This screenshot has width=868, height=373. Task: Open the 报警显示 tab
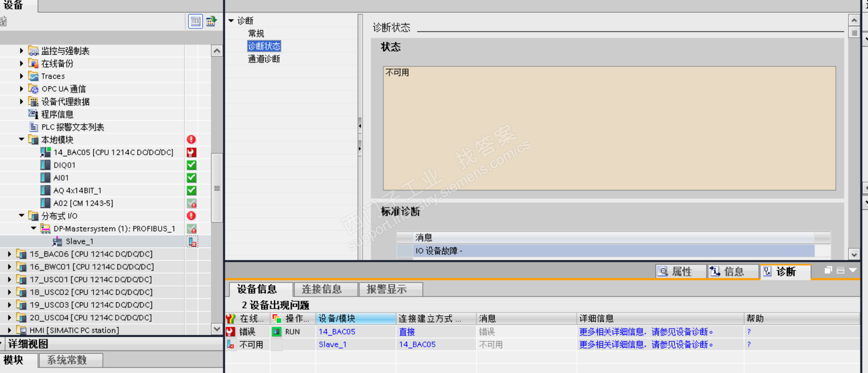pos(391,290)
